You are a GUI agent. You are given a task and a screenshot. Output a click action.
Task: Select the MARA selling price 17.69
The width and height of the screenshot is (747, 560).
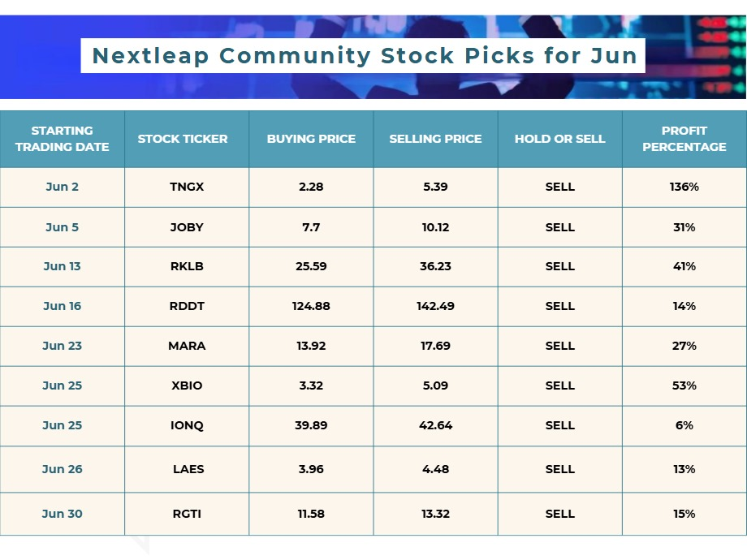[x=435, y=347]
